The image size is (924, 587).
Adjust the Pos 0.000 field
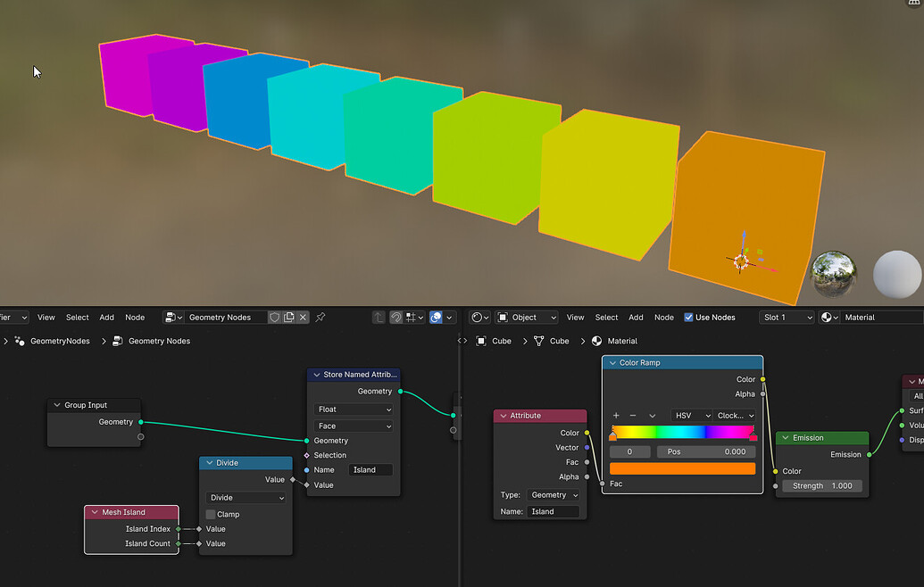706,451
